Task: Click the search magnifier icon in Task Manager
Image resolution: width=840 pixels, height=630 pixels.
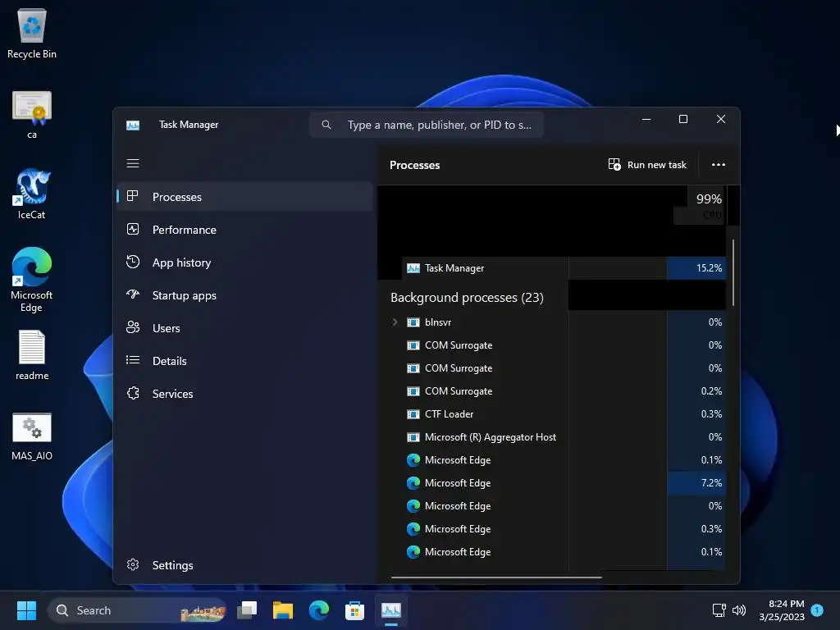Action: (326, 125)
